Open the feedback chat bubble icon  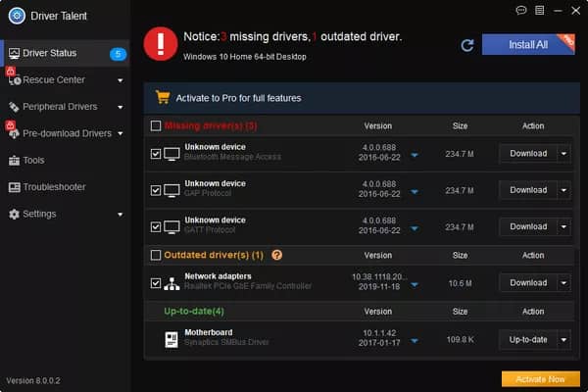[521, 10]
